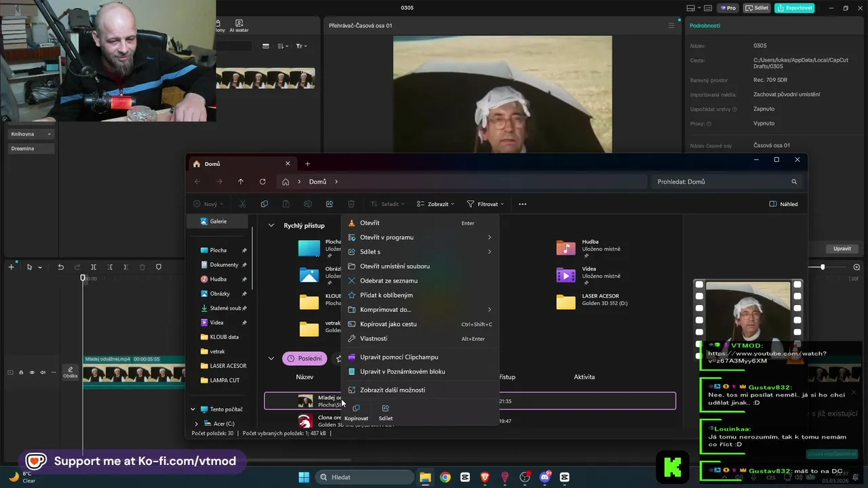This screenshot has width=868, height=488.
Task: Click the Share icon in Explorer toolbar
Action: (330, 204)
